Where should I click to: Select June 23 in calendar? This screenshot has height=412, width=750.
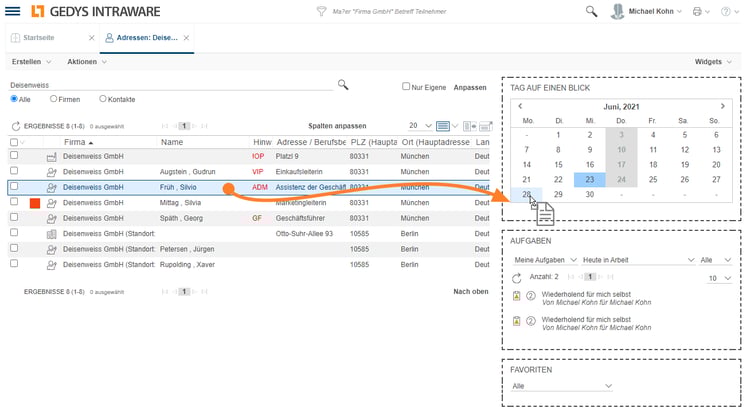click(x=590, y=179)
